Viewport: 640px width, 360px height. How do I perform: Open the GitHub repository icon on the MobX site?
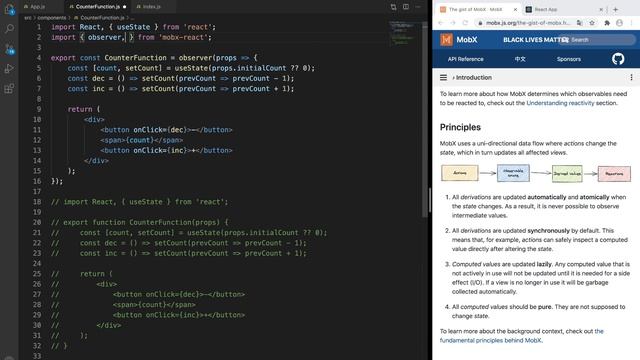pos(618,59)
